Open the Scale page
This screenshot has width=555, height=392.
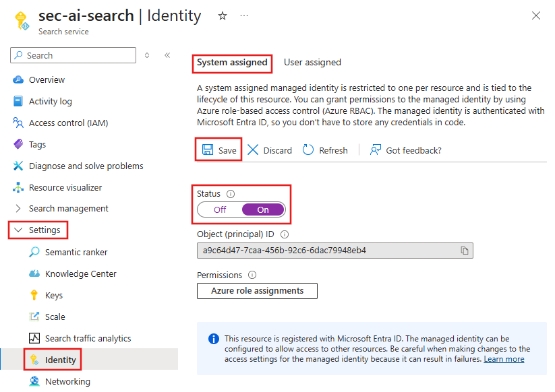(55, 317)
